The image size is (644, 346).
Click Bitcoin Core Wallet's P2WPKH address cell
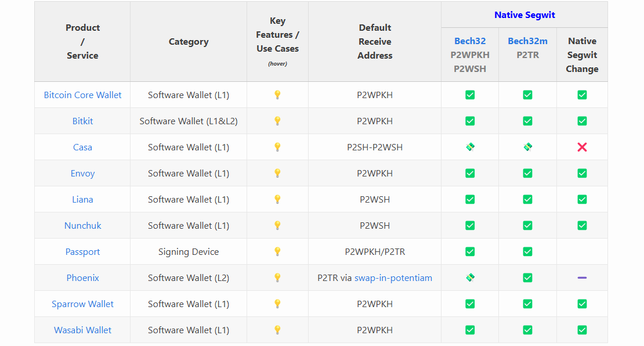click(x=375, y=95)
